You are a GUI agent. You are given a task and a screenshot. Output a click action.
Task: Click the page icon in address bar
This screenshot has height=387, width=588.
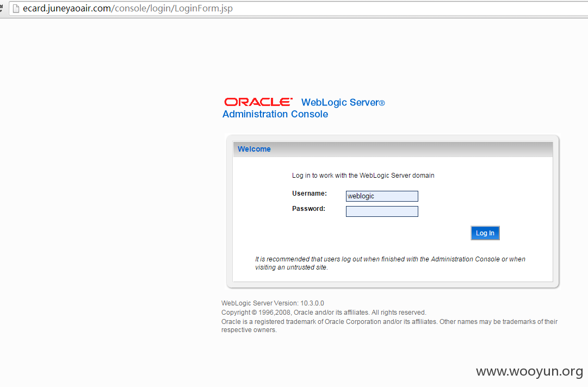16,8
